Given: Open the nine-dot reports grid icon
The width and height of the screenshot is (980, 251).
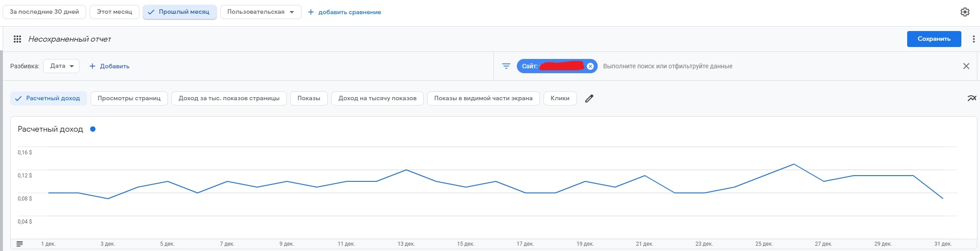Looking at the screenshot, I should pos(17,39).
